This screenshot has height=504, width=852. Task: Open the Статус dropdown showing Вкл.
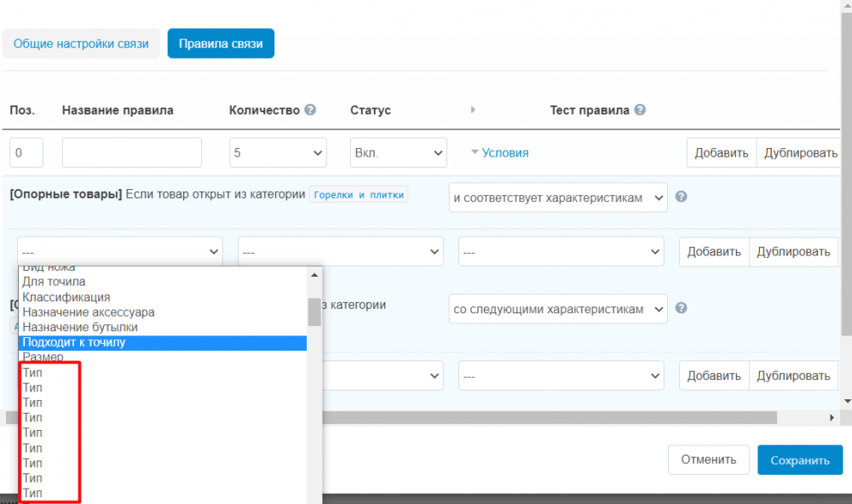(x=399, y=153)
